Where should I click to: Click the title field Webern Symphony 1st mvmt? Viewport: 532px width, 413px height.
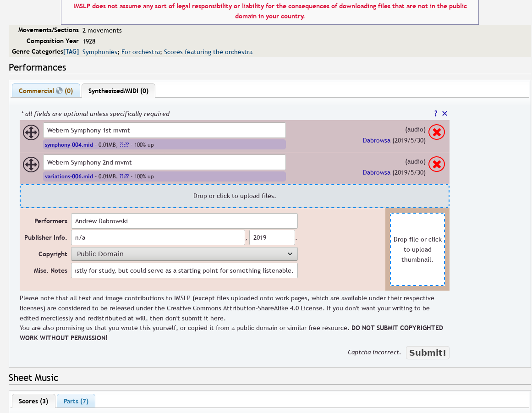click(164, 130)
